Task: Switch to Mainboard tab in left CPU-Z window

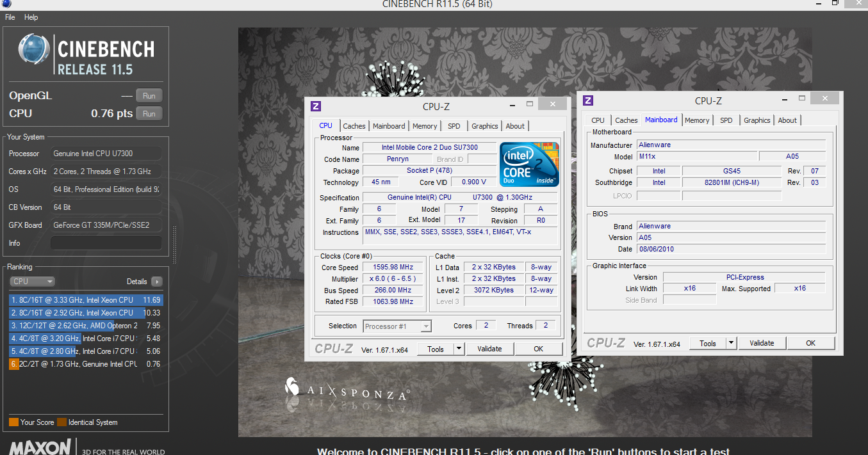Action: pyautogui.click(x=389, y=126)
